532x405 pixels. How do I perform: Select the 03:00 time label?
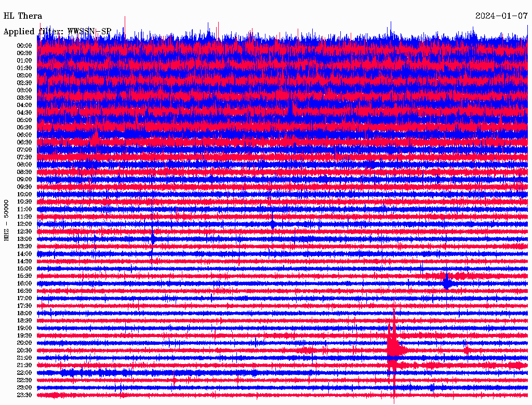pyautogui.click(x=24, y=90)
